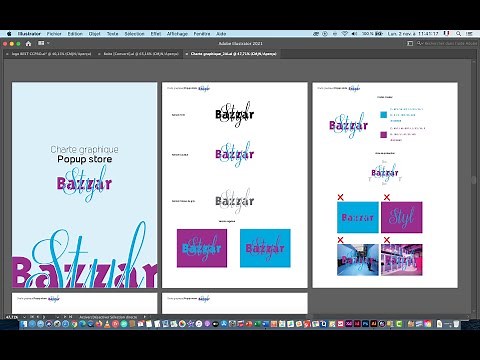480x360 pixels.
Task: Switch to the second document tab (Converti)
Action: coord(141,54)
